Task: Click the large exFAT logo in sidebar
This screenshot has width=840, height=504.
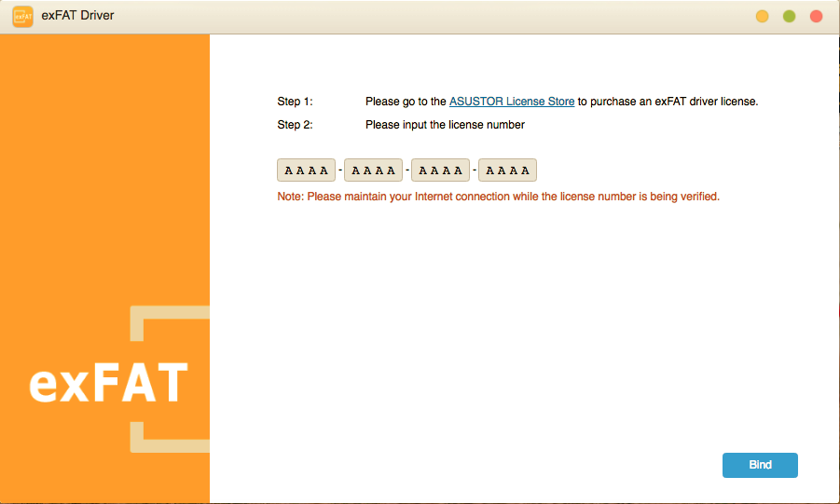Action: pyautogui.click(x=109, y=382)
